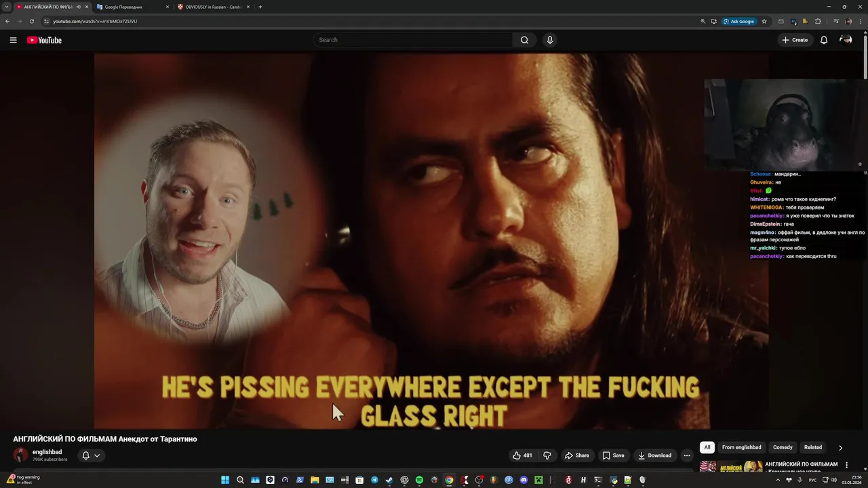Save the video to a playlist

(x=614, y=455)
